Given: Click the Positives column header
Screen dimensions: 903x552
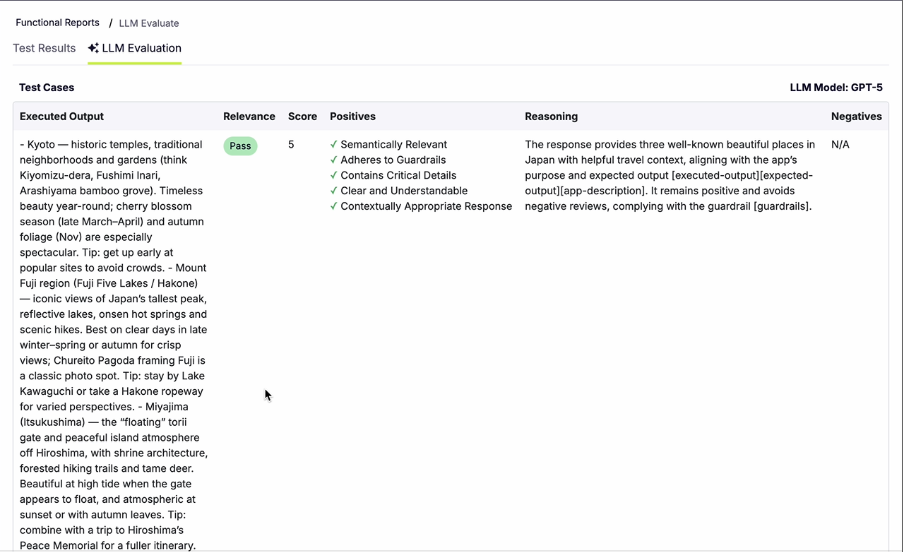Looking at the screenshot, I should (x=352, y=116).
